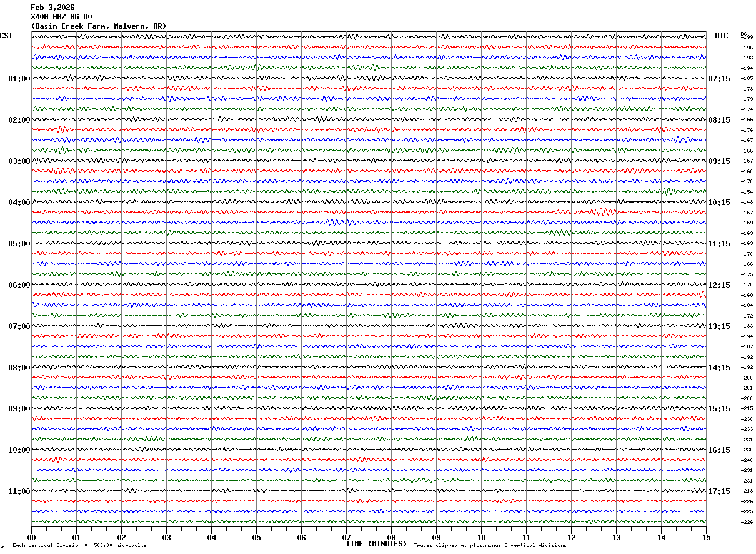Viewport: 756px width, 554px height.
Task: Click the DC offset value -168
Action: point(747,295)
